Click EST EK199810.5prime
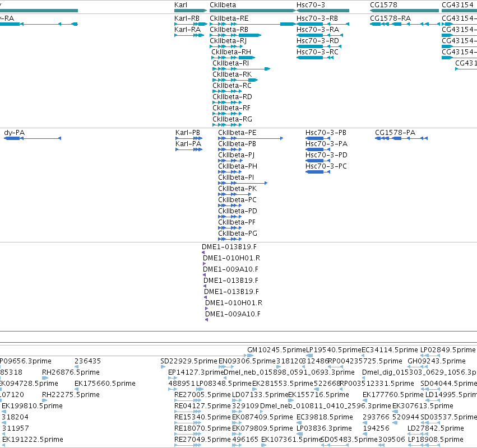477x448 pixels. (32, 407)
